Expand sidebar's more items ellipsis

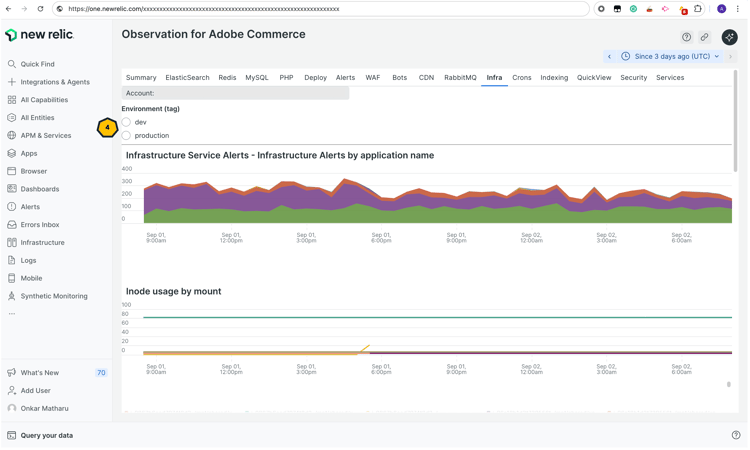(x=12, y=314)
